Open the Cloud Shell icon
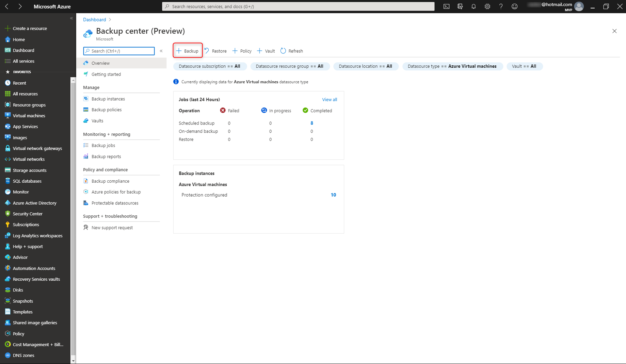 446,6
